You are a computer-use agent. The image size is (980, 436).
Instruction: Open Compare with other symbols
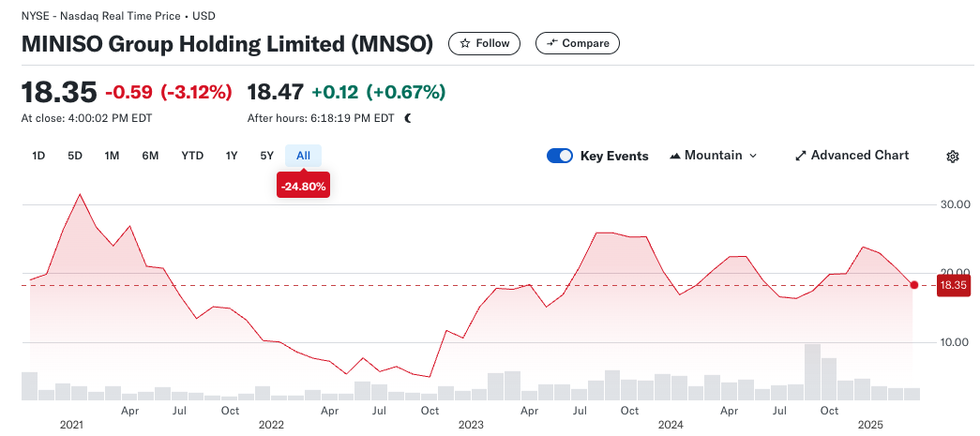(578, 44)
